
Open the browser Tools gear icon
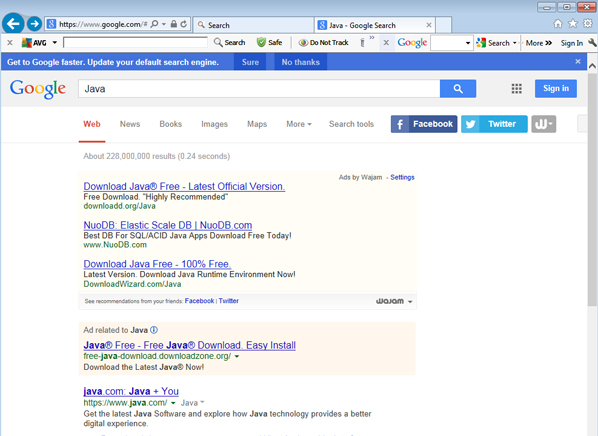[588, 24]
